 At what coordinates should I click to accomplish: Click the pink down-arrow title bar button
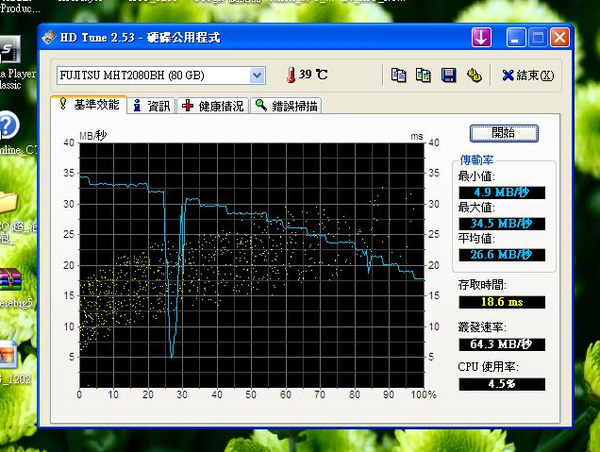(481, 38)
